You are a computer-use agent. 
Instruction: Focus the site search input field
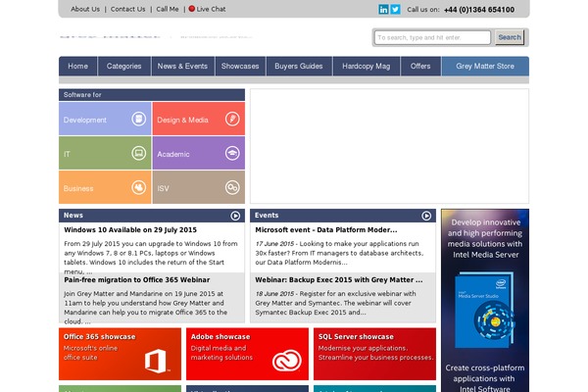click(x=432, y=37)
